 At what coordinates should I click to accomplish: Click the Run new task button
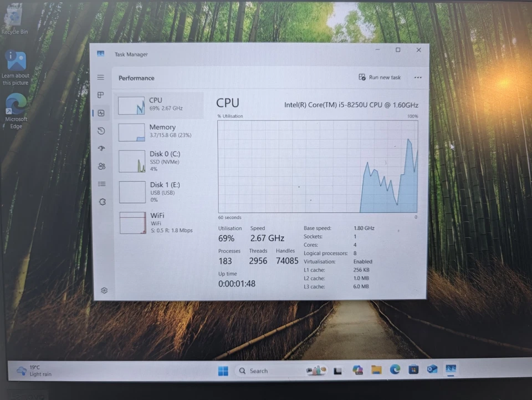[x=380, y=78]
